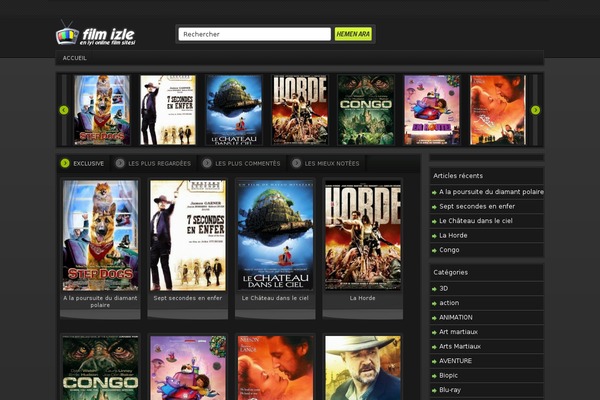Click the carousel next arrow
This screenshot has height=400, width=600.
(x=535, y=110)
